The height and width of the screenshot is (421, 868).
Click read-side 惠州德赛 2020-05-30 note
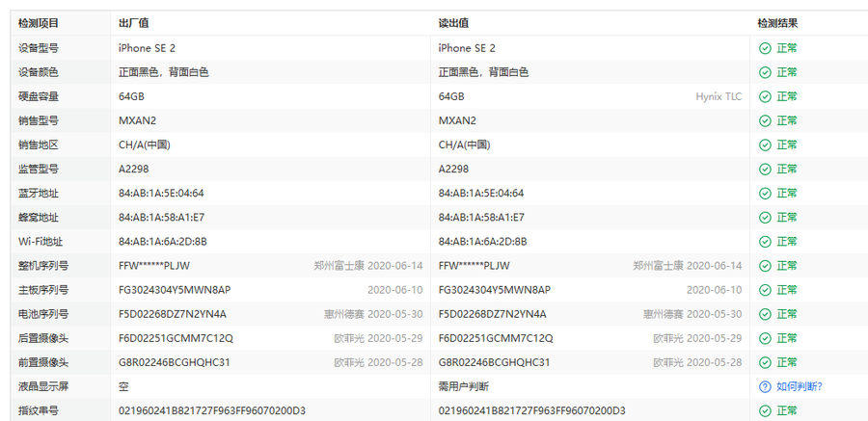[692, 314]
